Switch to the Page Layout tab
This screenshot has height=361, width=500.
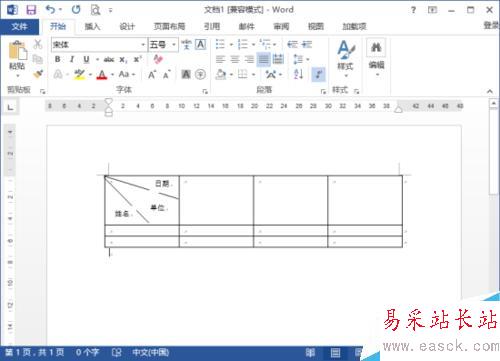(169, 26)
